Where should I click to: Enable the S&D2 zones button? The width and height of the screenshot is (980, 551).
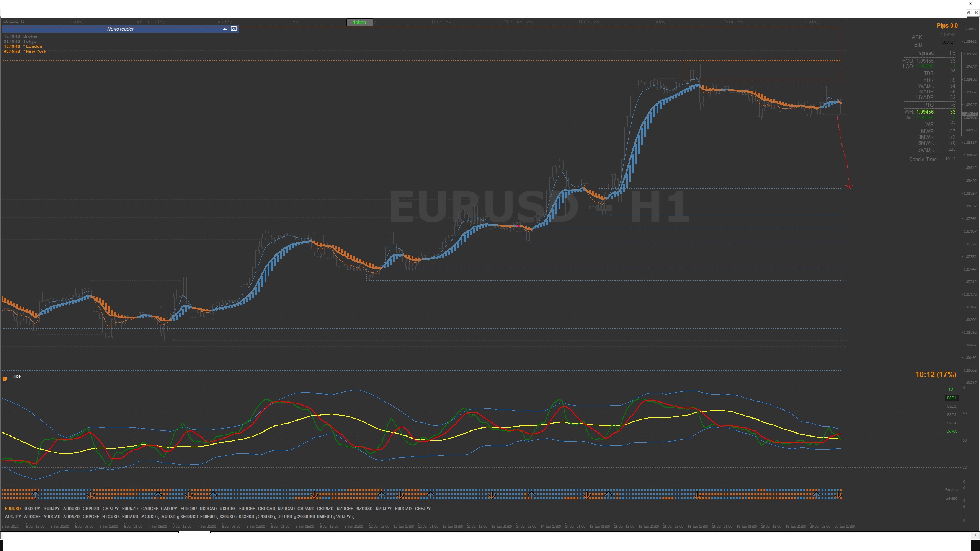pos(951,406)
